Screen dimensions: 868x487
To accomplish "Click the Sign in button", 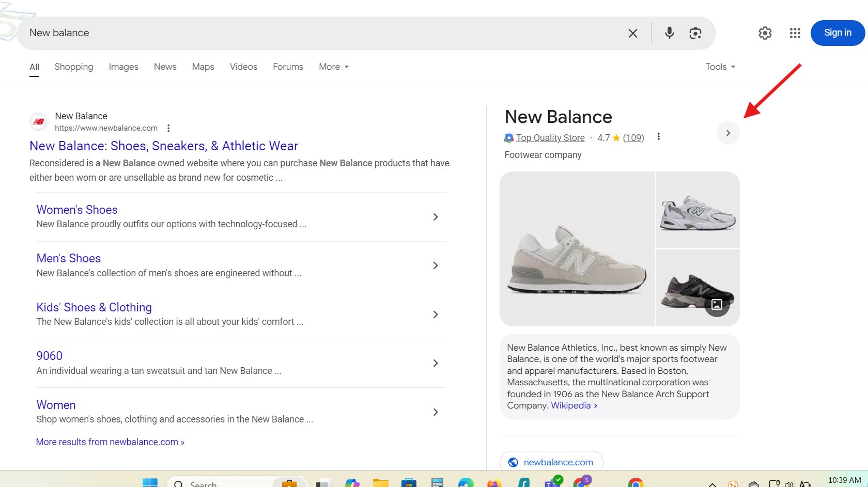I will coord(838,33).
